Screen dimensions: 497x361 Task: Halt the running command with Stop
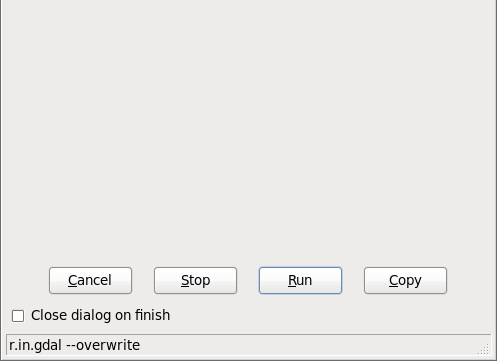pos(195,280)
